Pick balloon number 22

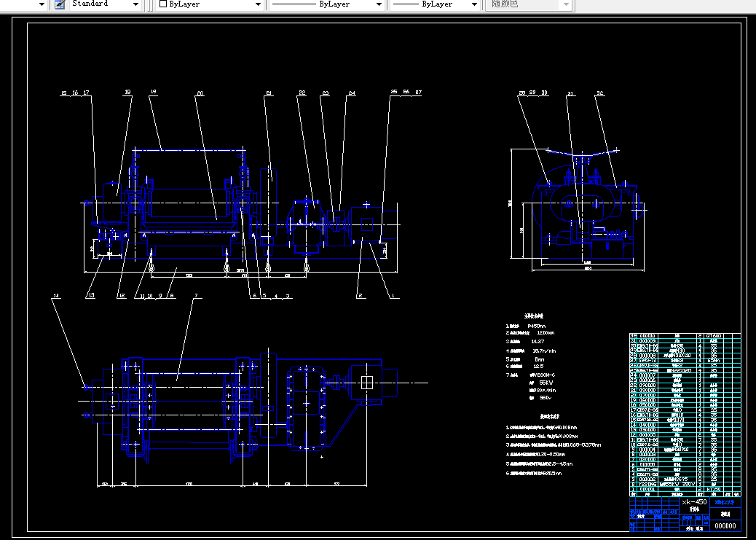pyautogui.click(x=302, y=93)
